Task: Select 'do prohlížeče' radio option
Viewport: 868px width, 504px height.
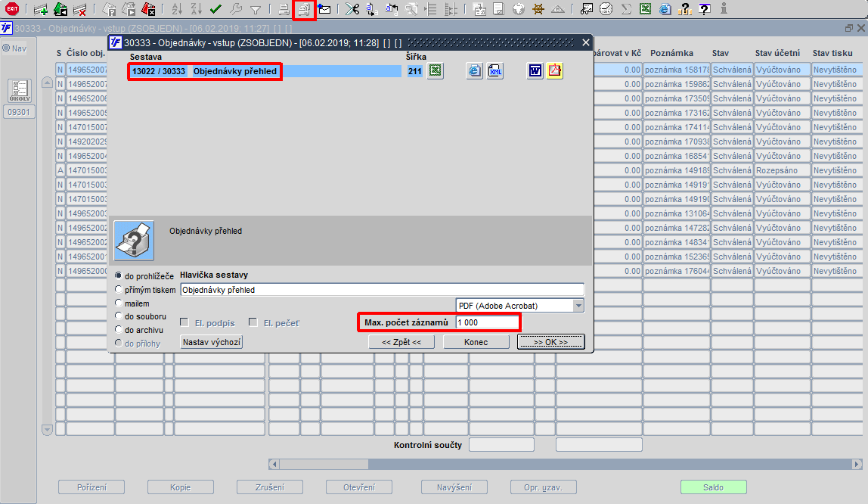Action: 119,275
